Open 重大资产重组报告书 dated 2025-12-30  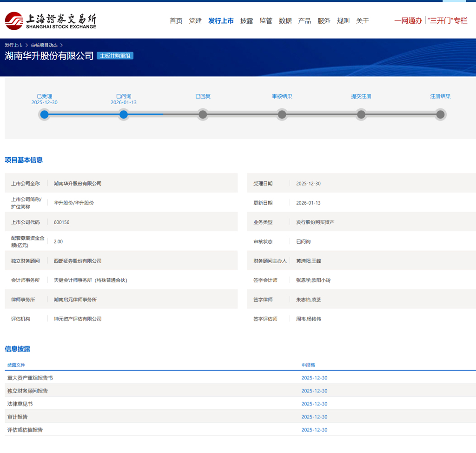click(x=314, y=378)
